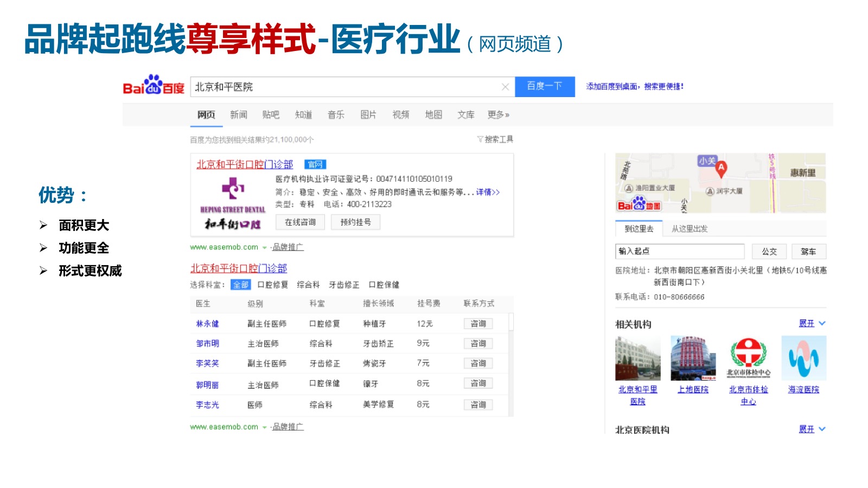Open doctor 邹市明 profile

tap(208, 344)
